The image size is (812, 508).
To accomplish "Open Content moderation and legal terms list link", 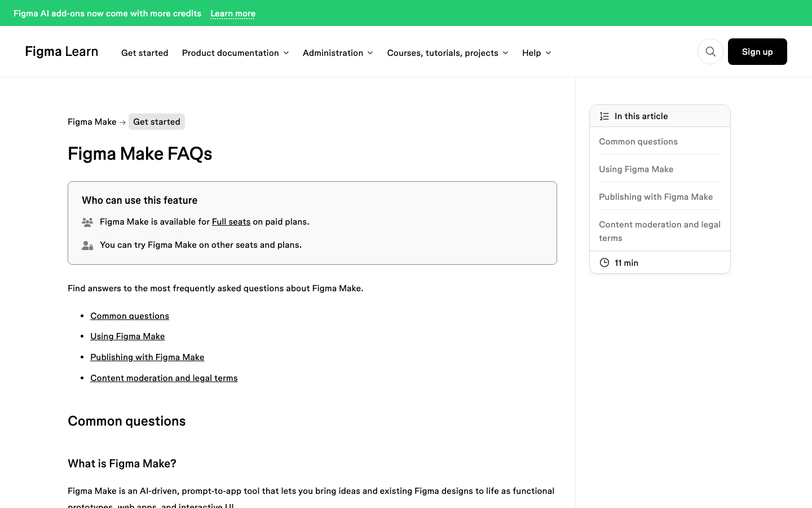I will click(x=164, y=378).
